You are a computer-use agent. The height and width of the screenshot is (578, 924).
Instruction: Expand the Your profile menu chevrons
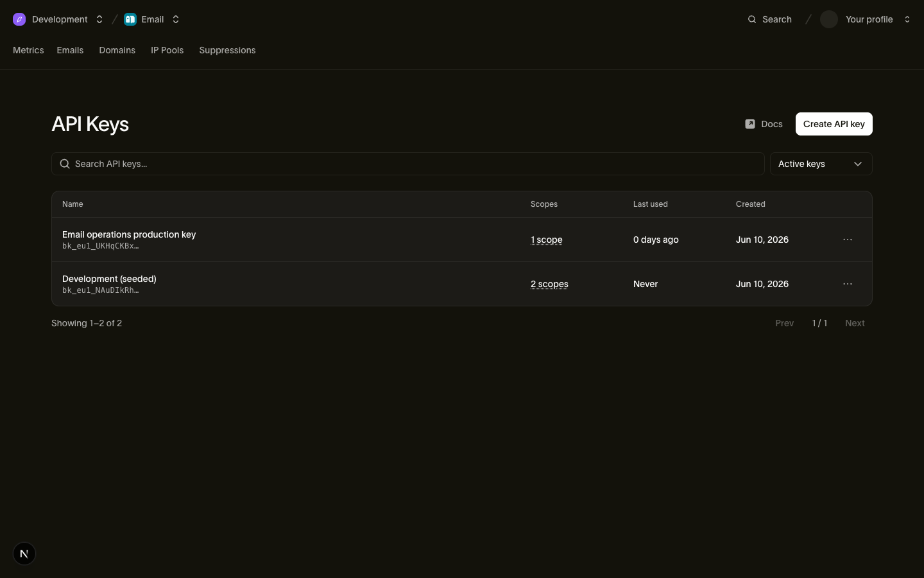coord(907,19)
